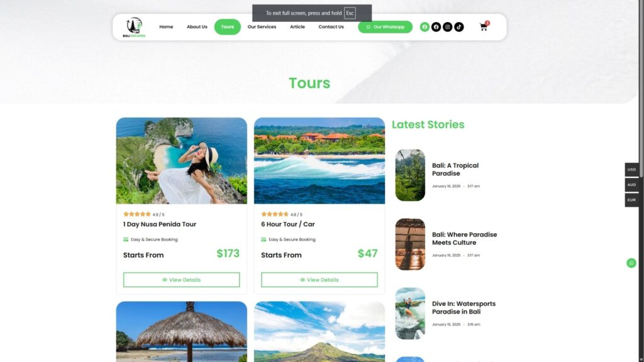Open the About Us page
This screenshot has height=362, width=644.
click(197, 27)
